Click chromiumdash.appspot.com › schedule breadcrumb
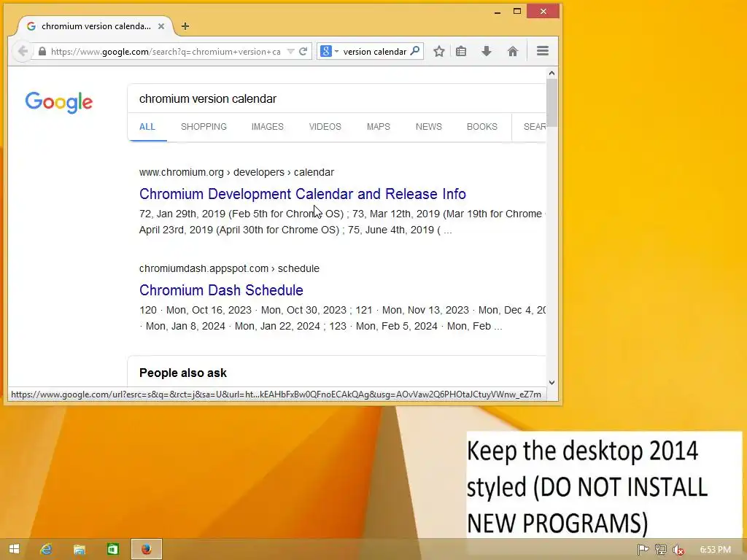 [x=229, y=268]
